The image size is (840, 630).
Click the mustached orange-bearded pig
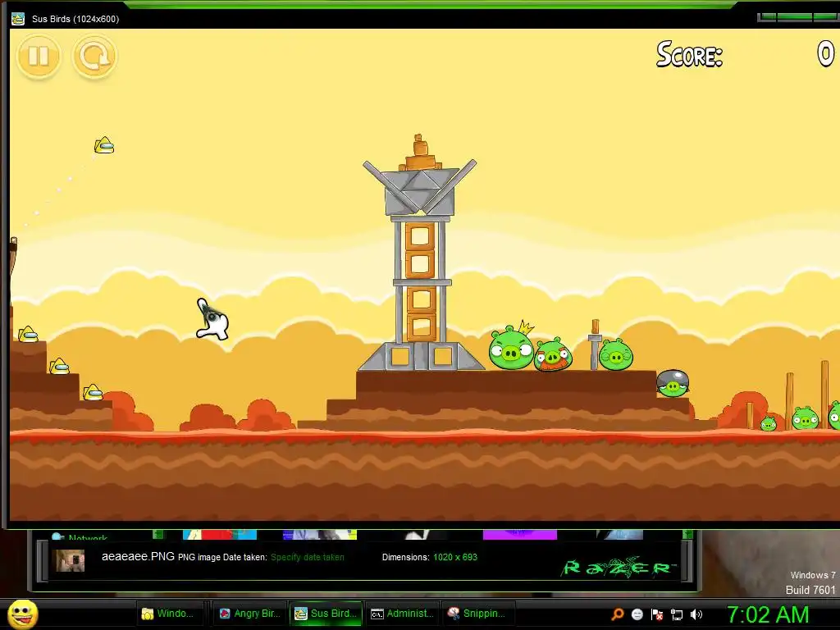(x=554, y=354)
